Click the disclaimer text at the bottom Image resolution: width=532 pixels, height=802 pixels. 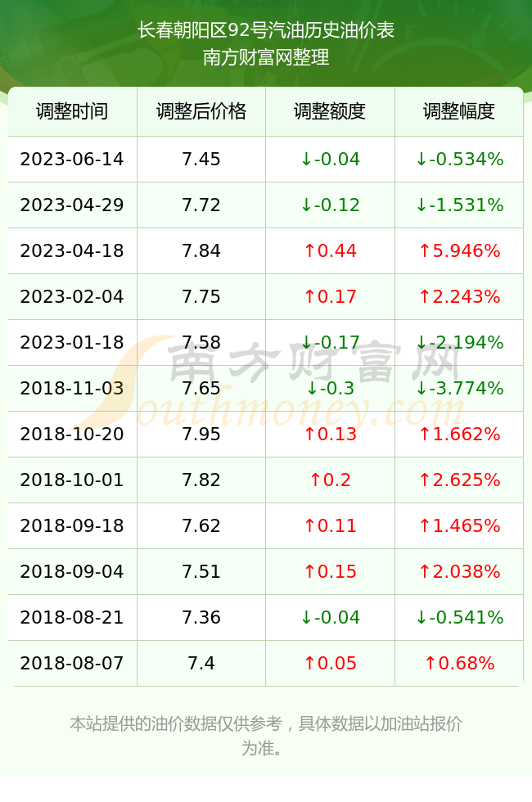pos(266,736)
